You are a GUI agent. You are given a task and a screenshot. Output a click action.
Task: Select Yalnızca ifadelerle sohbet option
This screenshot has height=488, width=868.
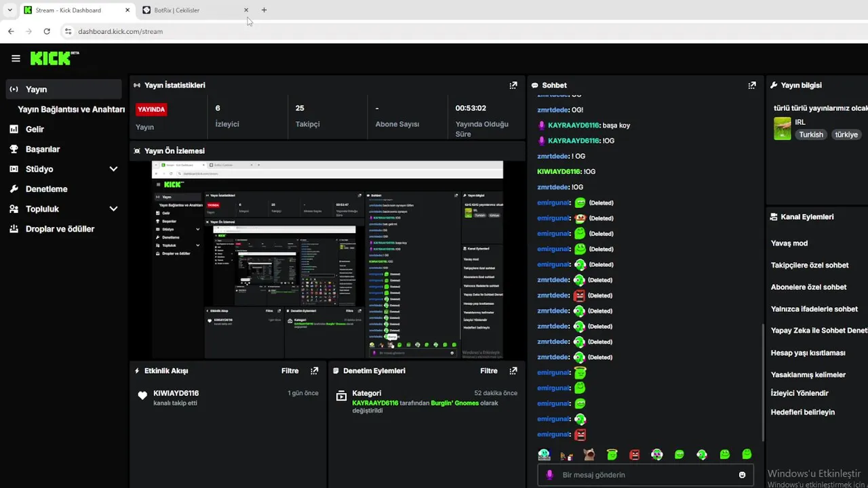[x=814, y=309]
